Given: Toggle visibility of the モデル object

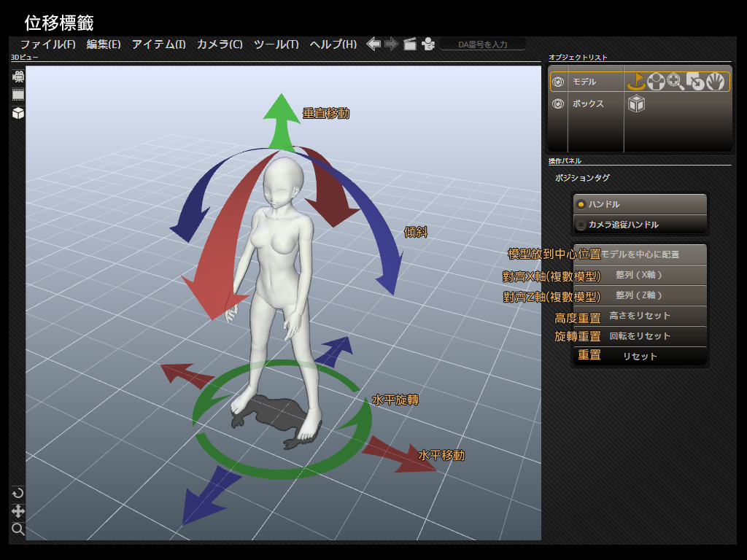Looking at the screenshot, I should coord(558,82).
